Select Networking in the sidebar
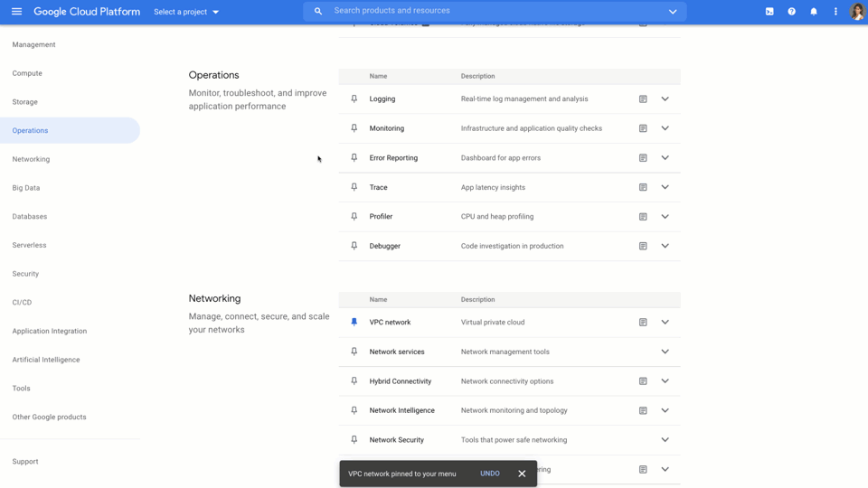868x488 pixels. point(31,159)
